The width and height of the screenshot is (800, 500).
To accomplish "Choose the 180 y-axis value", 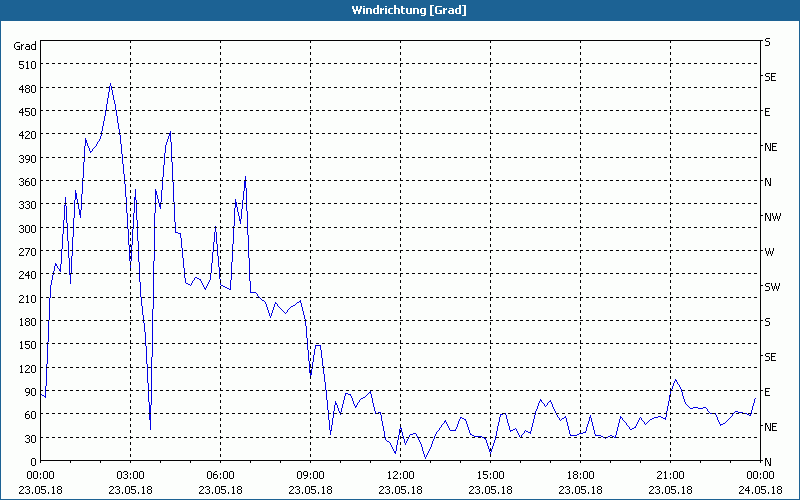I will click(27, 322).
